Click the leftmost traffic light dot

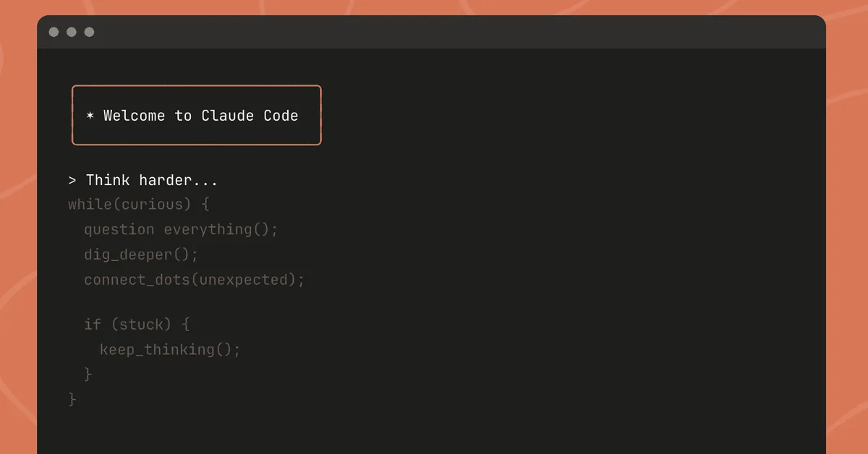pos(54,32)
